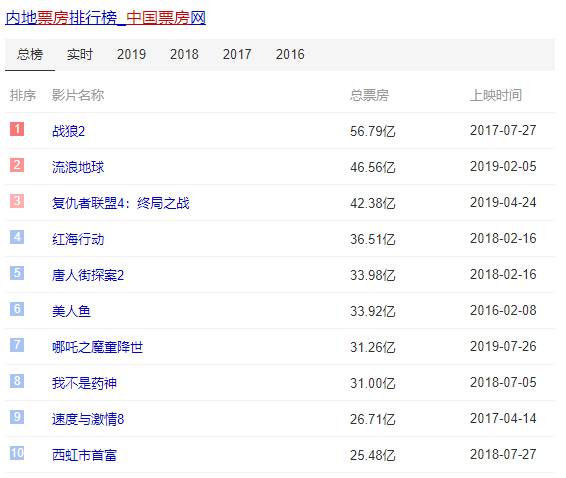The image size is (566, 478).
Task: Select the 总榜 tab
Action: [x=30, y=55]
